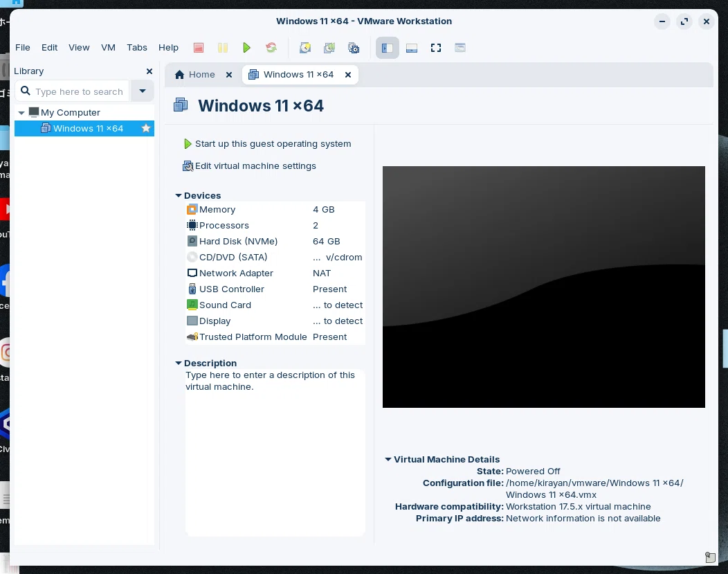Close the Home tab
Image resolution: width=728 pixels, height=574 pixels.
point(229,75)
